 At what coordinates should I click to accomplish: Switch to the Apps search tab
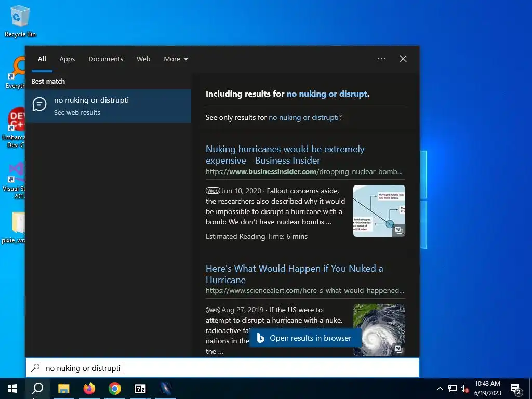[x=67, y=59]
